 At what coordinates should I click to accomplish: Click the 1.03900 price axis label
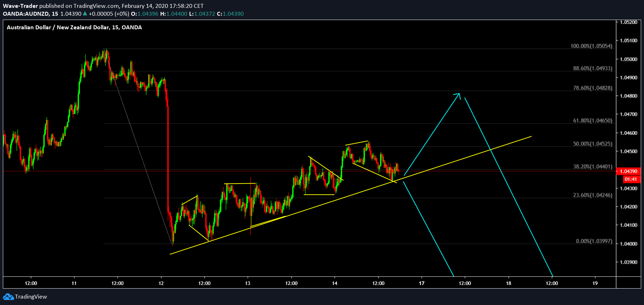(628, 262)
